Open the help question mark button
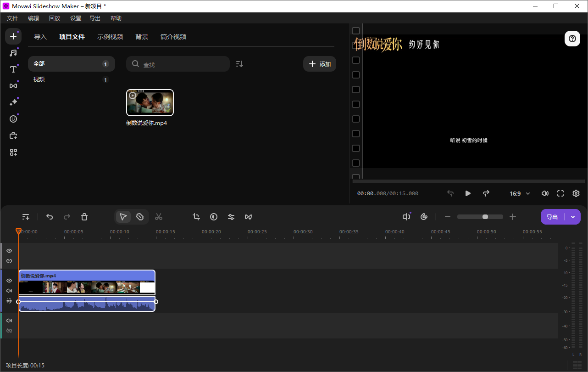The width and height of the screenshot is (588, 372). (x=572, y=39)
